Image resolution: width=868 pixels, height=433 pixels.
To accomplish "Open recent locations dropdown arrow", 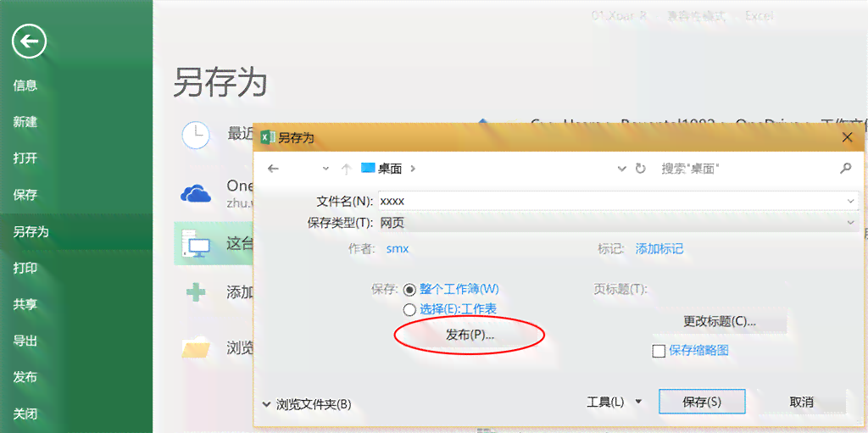I will [x=325, y=169].
